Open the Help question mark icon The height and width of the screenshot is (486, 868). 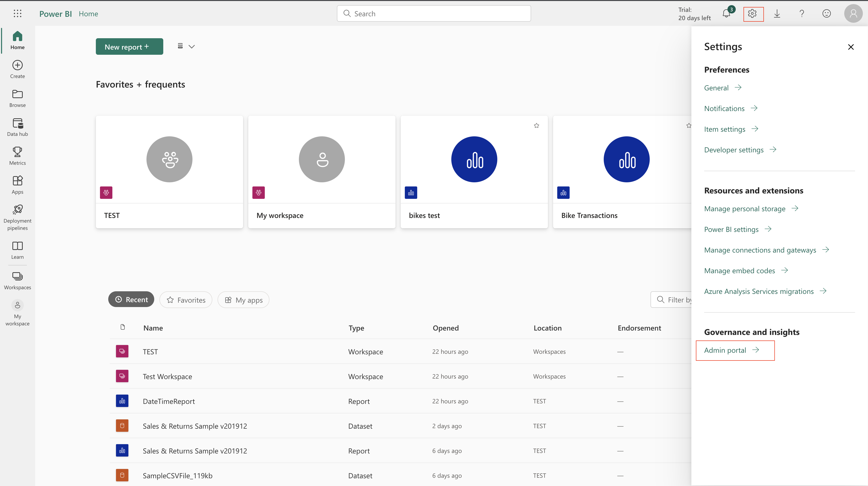802,13
